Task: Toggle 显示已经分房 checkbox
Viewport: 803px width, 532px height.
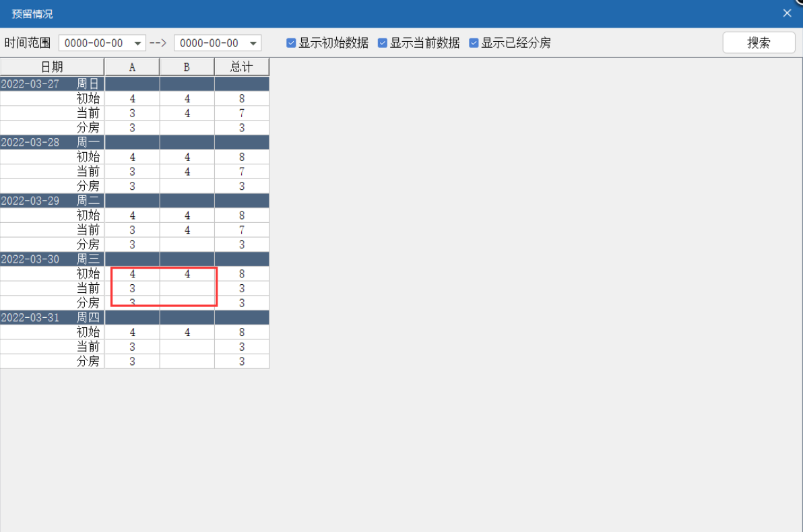Action: (x=474, y=43)
